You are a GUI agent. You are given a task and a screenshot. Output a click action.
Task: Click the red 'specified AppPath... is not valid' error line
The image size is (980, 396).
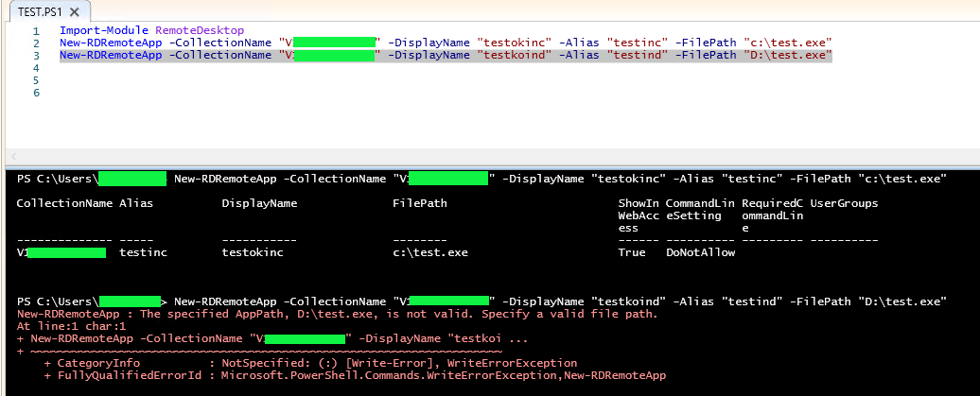pyautogui.click(x=338, y=314)
